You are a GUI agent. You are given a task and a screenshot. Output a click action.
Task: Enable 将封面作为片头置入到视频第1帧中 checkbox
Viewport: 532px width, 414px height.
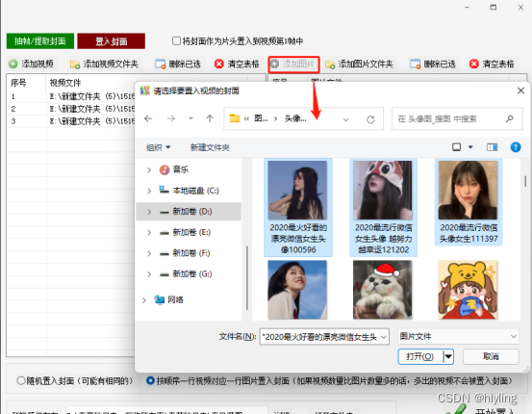[x=176, y=41]
